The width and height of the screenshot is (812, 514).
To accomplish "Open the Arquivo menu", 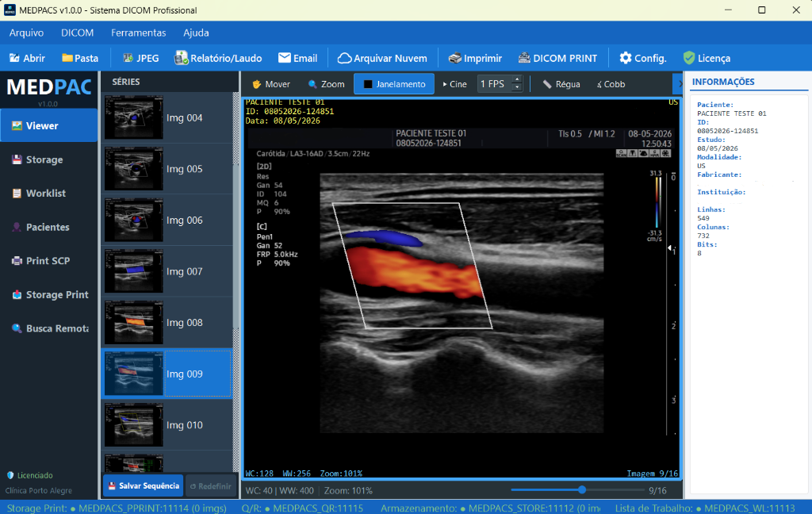I will pos(26,33).
